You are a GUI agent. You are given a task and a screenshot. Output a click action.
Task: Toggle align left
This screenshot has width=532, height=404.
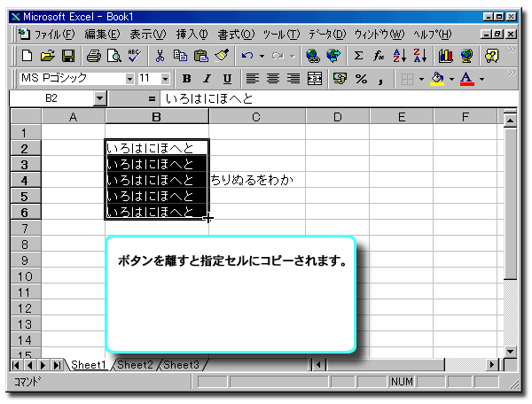point(252,79)
